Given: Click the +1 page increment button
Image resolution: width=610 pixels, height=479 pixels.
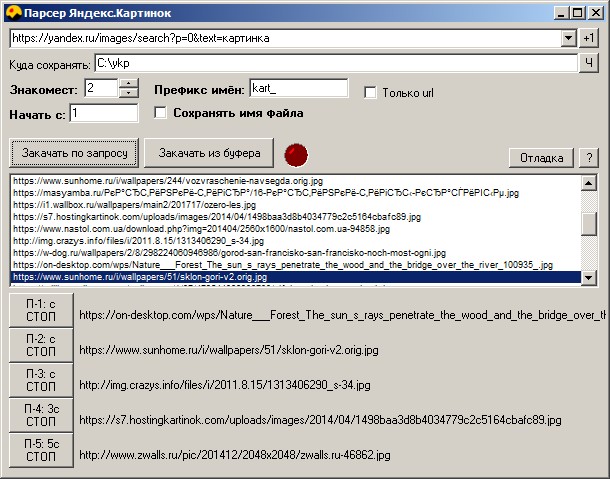Looking at the screenshot, I should coord(589,39).
